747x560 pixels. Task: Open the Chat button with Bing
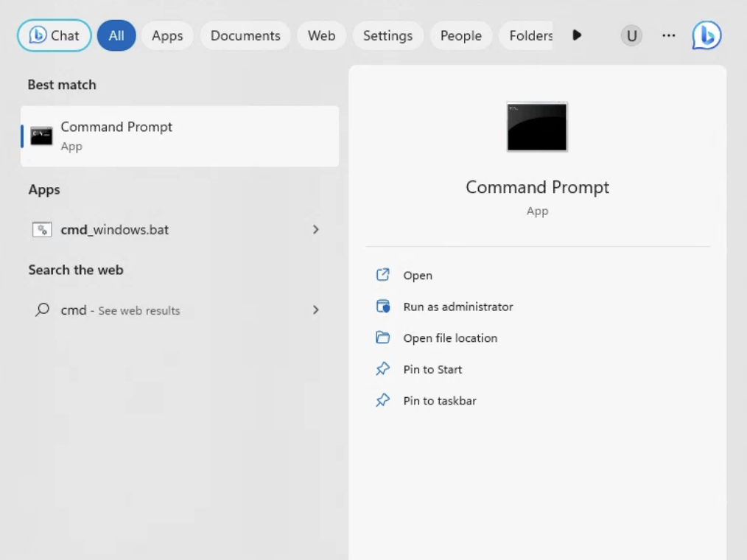click(x=55, y=35)
